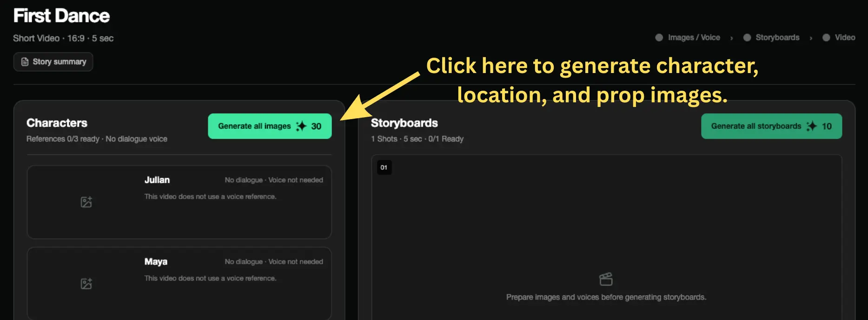Click the Video step status dot
Screen dimensions: 868x320
[826, 38]
